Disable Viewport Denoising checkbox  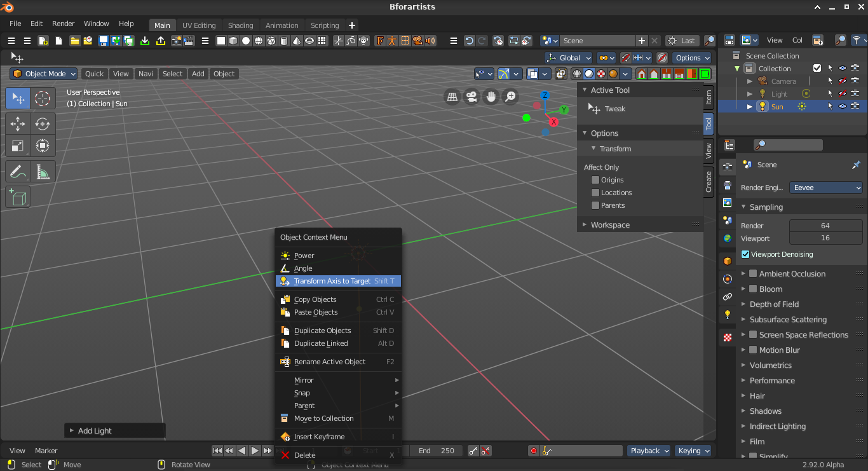[745, 254]
